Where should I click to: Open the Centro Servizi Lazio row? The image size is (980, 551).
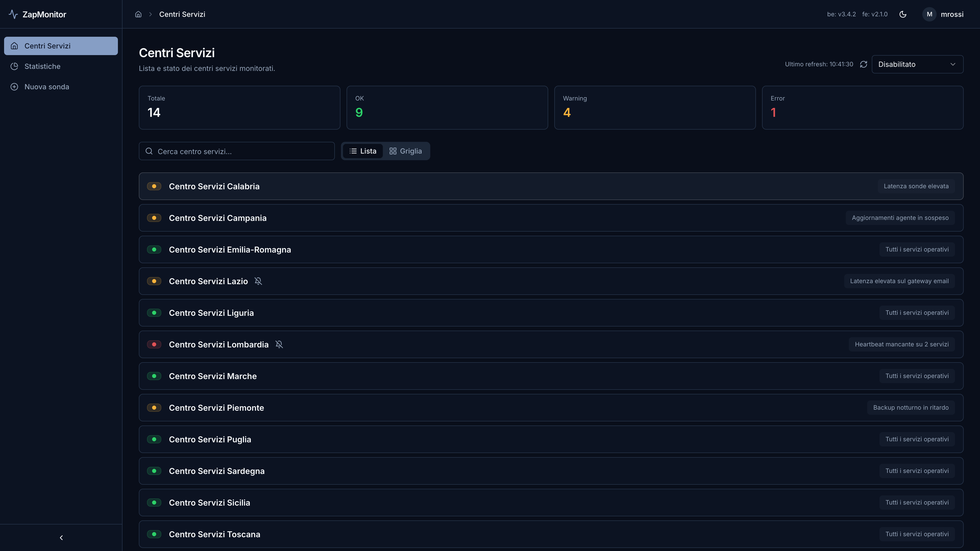[x=551, y=281]
